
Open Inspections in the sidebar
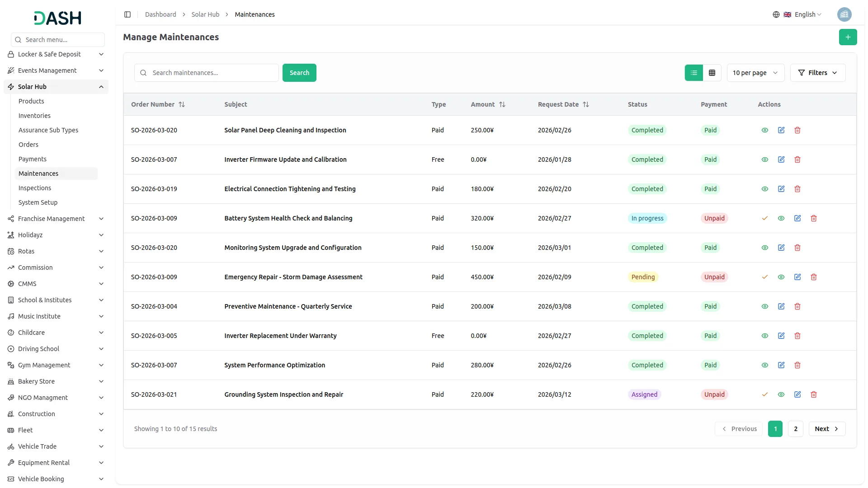click(35, 188)
